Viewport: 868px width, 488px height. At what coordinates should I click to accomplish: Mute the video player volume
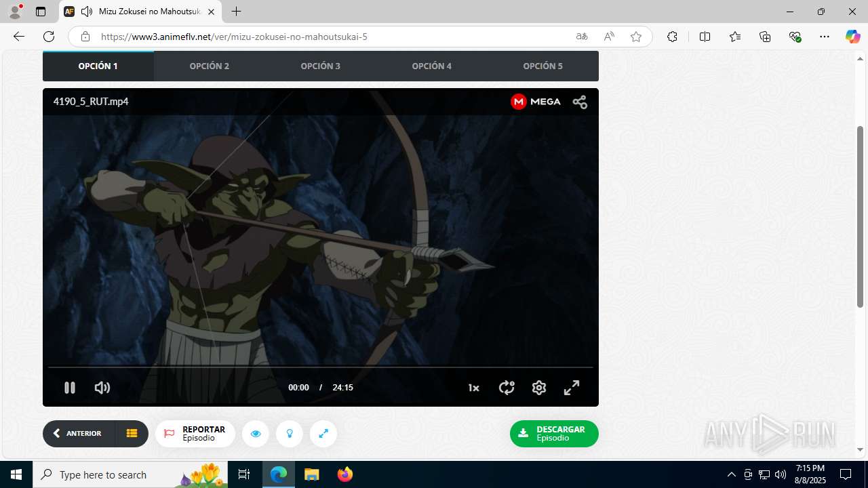pyautogui.click(x=102, y=388)
